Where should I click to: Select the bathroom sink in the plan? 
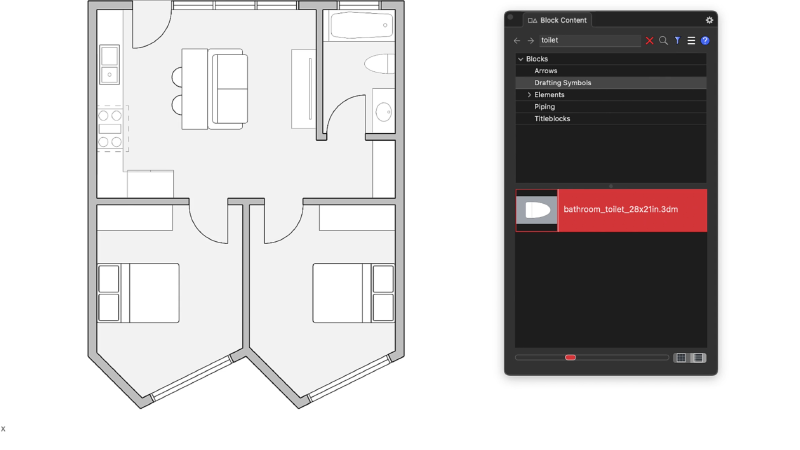(383, 111)
